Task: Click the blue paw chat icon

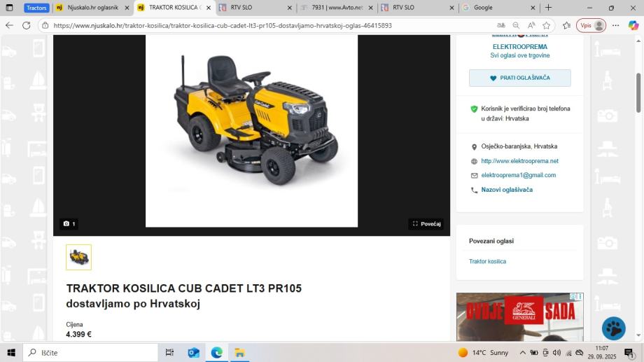Action: click(613, 328)
